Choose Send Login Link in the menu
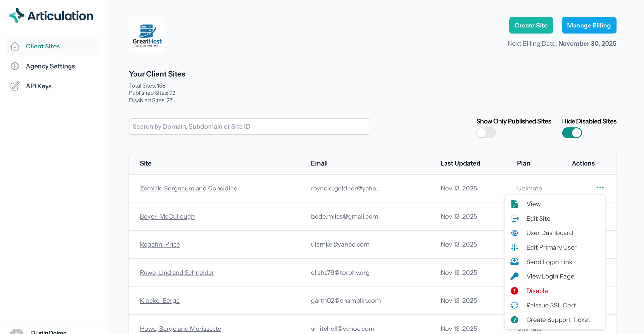644x334 pixels. [x=549, y=262]
